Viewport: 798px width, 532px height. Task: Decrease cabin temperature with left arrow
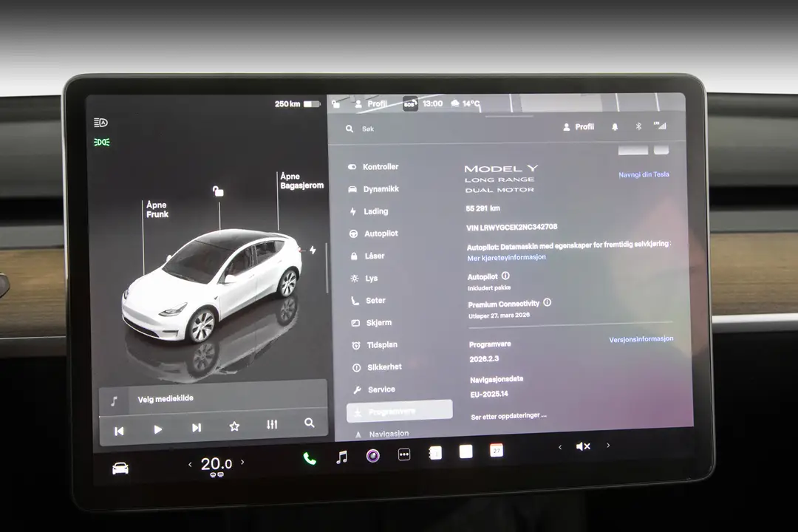191,464
